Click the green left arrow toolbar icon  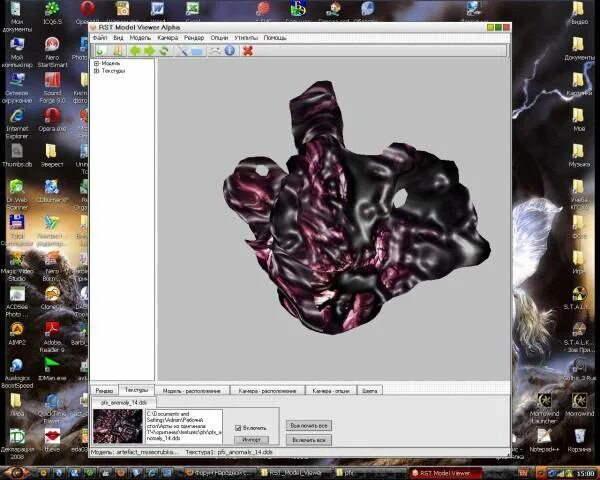[135, 51]
